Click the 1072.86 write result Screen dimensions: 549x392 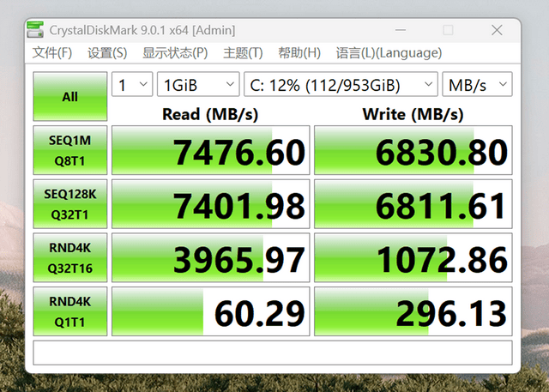tap(413, 257)
